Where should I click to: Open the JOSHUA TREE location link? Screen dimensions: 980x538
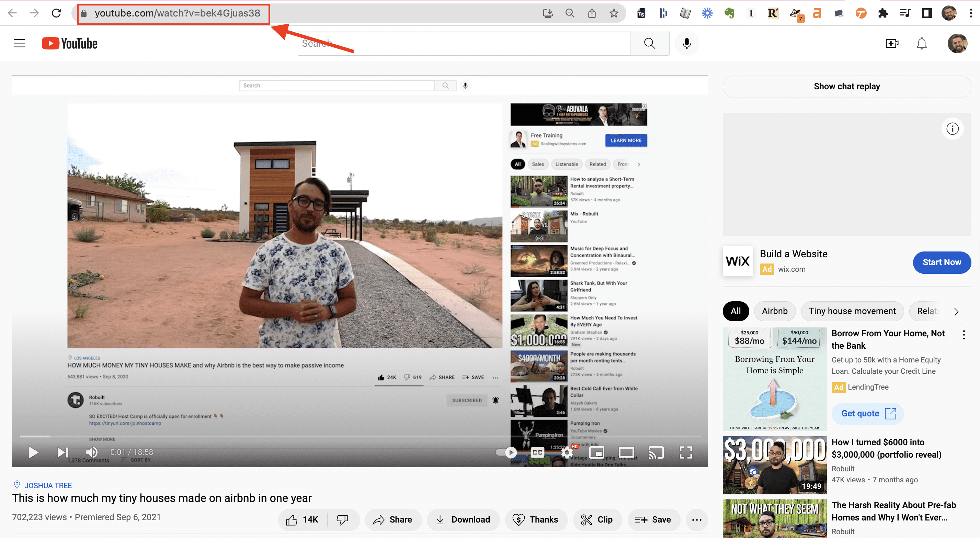[x=48, y=485]
